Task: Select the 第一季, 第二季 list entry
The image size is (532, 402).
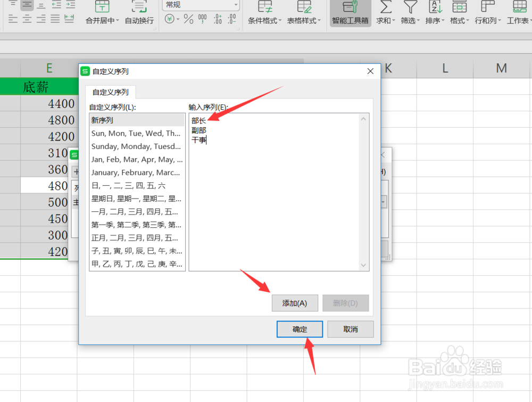Action: coord(137,225)
